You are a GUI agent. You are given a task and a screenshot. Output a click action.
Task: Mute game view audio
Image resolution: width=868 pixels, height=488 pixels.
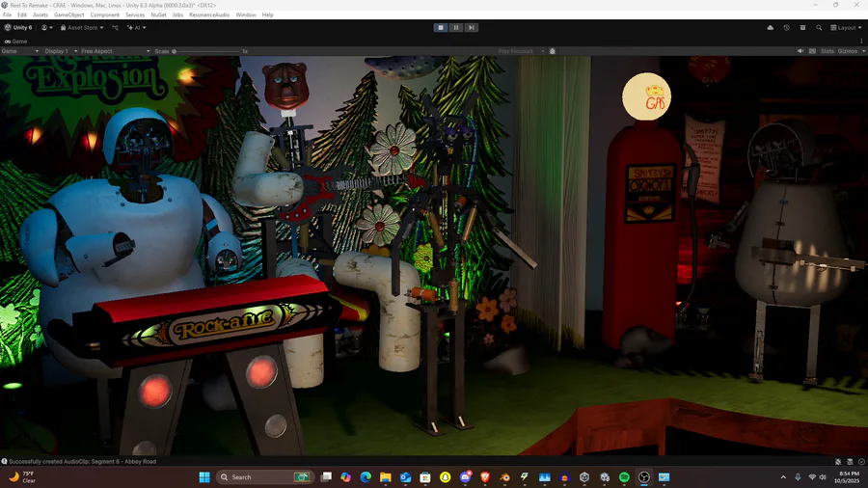pos(800,51)
